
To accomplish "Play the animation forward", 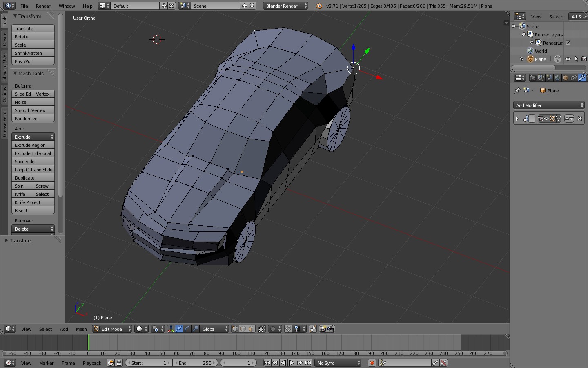I will [x=292, y=363].
